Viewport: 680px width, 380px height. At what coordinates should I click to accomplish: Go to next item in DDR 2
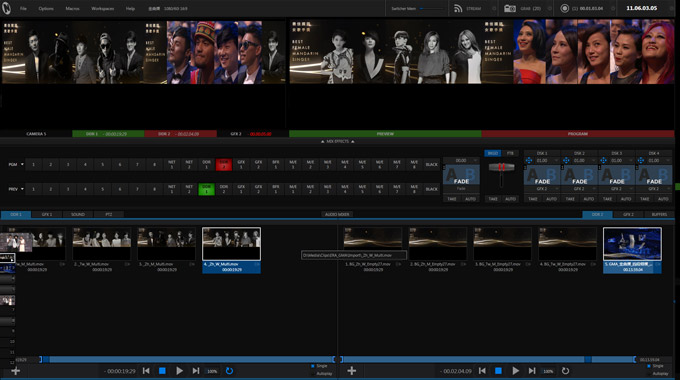pos(532,371)
